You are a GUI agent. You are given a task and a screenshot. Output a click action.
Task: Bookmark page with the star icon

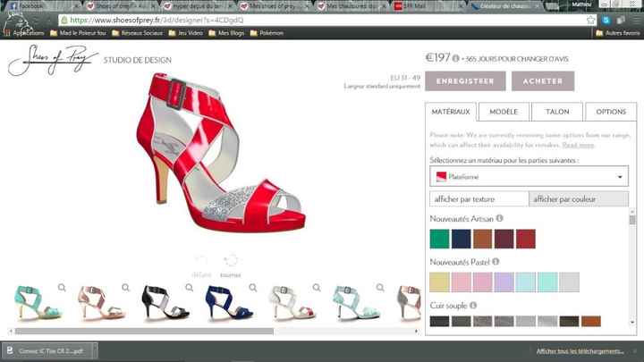pos(591,20)
